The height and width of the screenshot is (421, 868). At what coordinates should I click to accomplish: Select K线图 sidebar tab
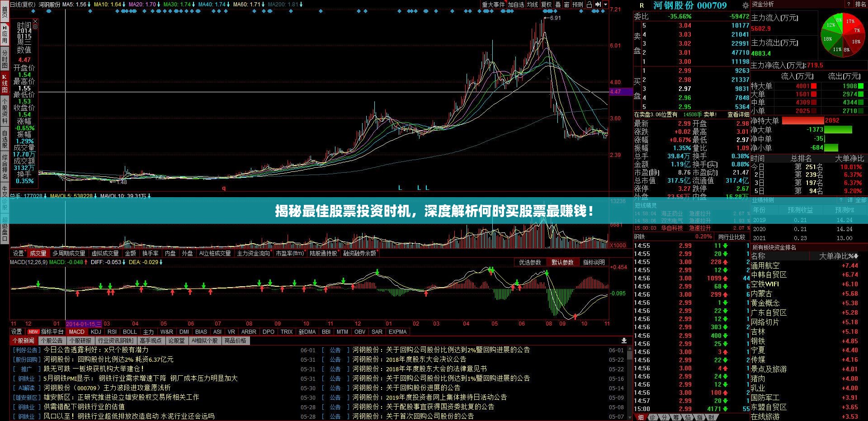click(5, 84)
